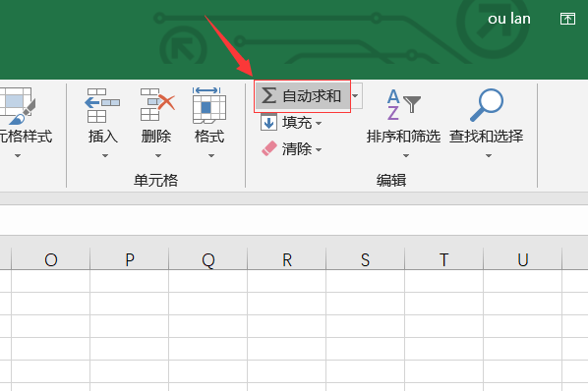
Task: Click the 查找和选择 text label
Action: pyautogui.click(x=487, y=136)
